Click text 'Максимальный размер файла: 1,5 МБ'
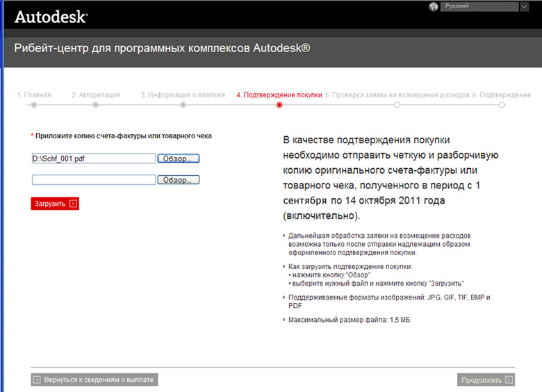The image size is (542, 392). click(349, 320)
